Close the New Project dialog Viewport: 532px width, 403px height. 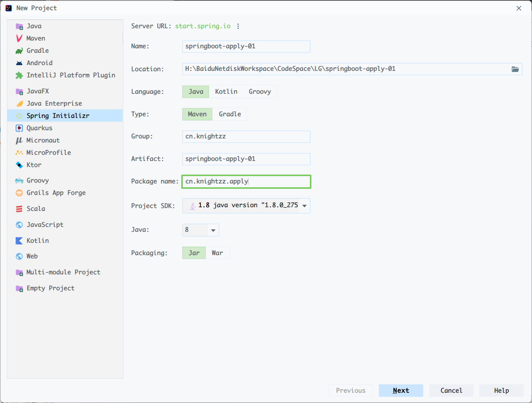(x=519, y=8)
